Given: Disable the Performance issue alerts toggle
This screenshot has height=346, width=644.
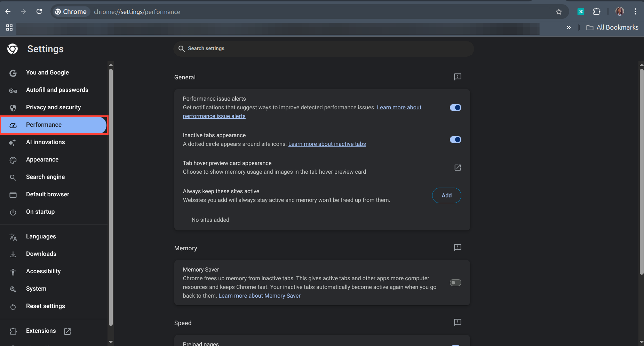Looking at the screenshot, I should [455, 107].
